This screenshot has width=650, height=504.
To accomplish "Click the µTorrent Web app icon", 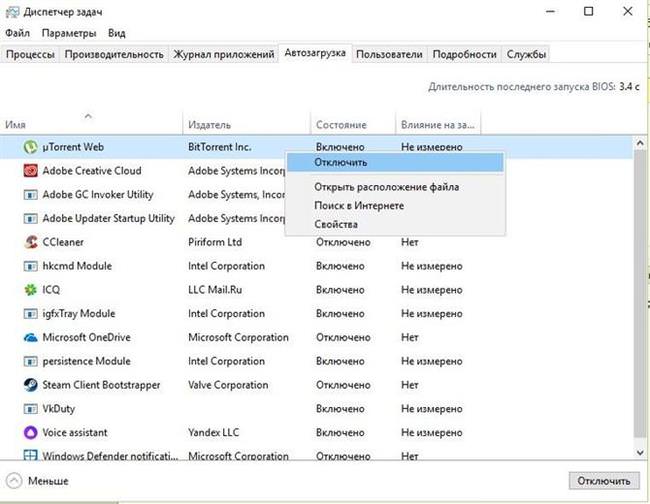I will (30, 147).
